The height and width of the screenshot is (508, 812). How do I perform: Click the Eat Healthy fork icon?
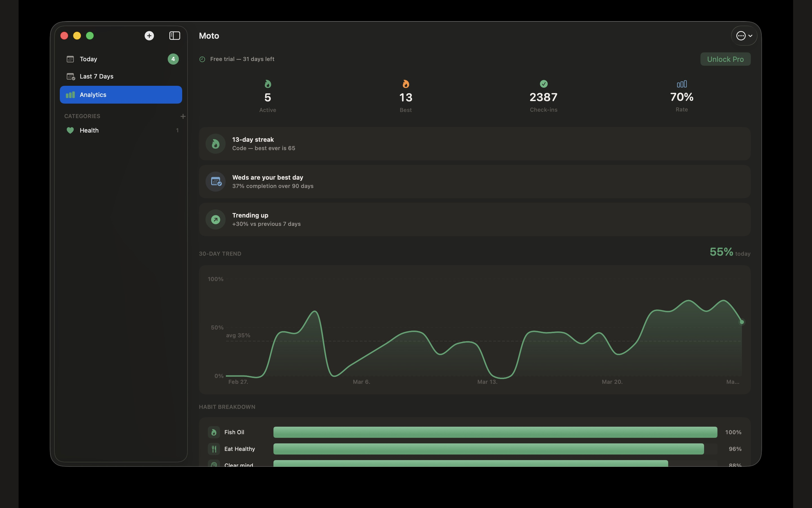214,449
